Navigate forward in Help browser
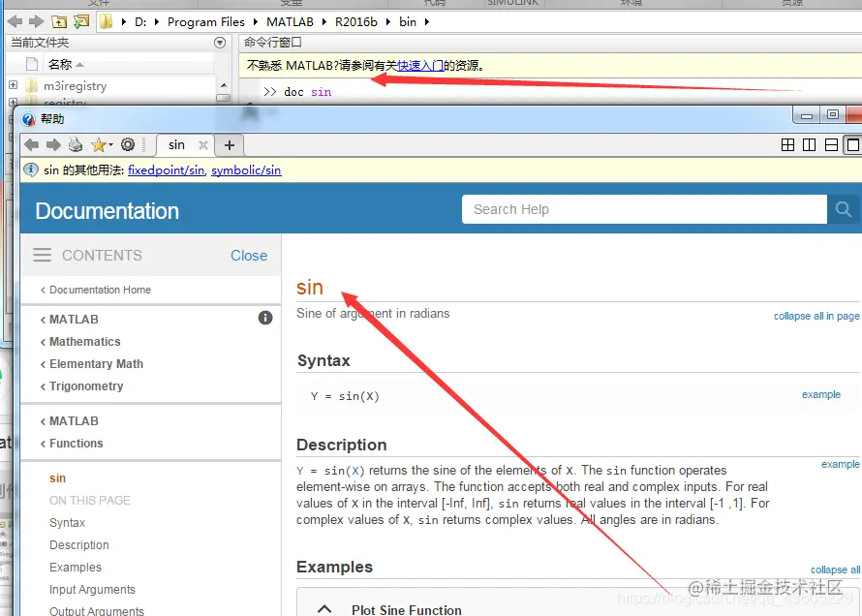Viewport: 862px width, 616px height. coord(53,145)
